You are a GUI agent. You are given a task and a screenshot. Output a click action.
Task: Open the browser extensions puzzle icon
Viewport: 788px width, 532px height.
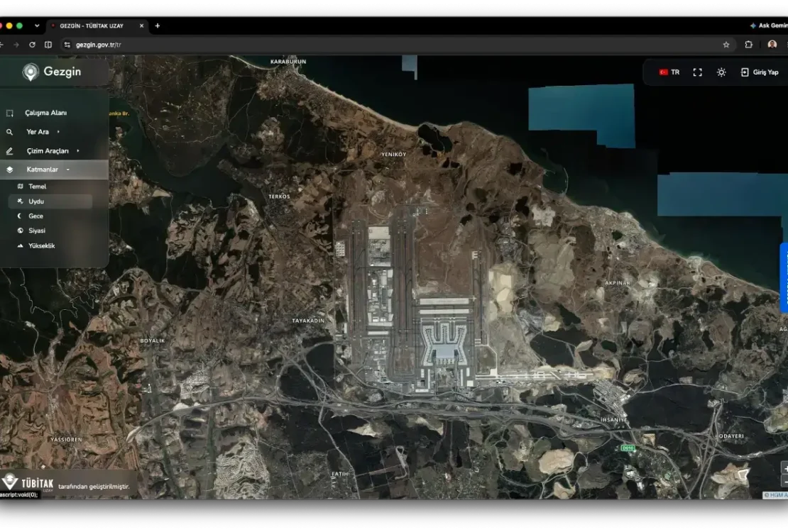(749, 45)
